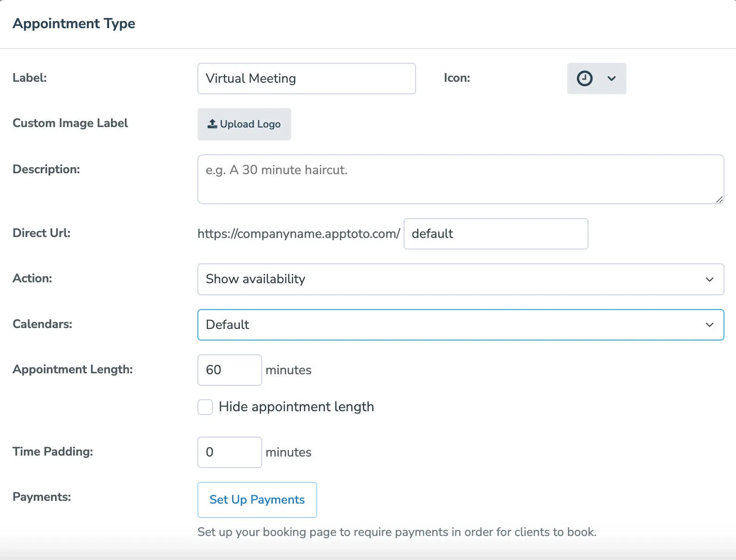Image resolution: width=736 pixels, height=560 pixels.
Task: Open the Calendars dropdown set to Default
Action: coord(460,325)
